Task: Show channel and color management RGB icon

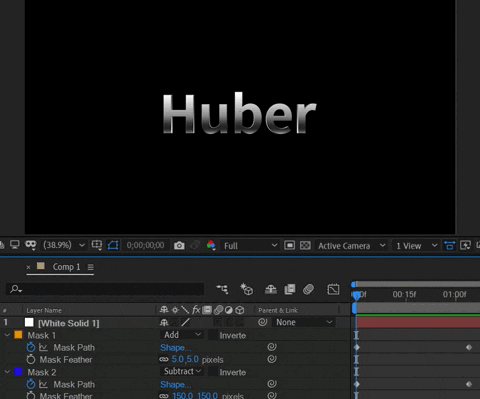Action: [211, 245]
